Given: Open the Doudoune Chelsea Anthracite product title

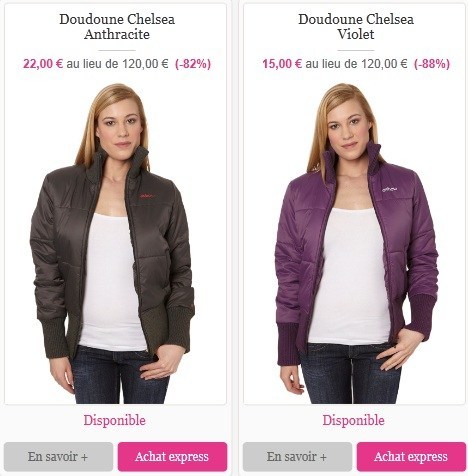Looking at the screenshot, I should (117, 27).
